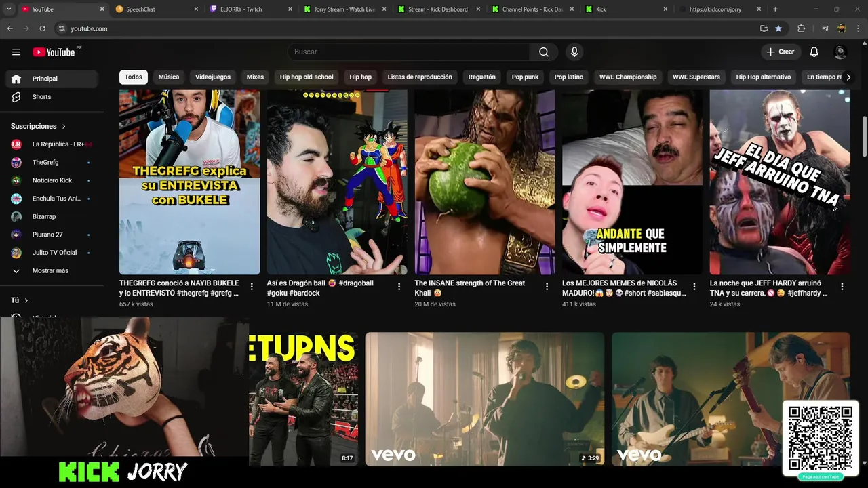868x488 pixels.
Task: Open Piurano 27 subscription
Action: pos(52,235)
